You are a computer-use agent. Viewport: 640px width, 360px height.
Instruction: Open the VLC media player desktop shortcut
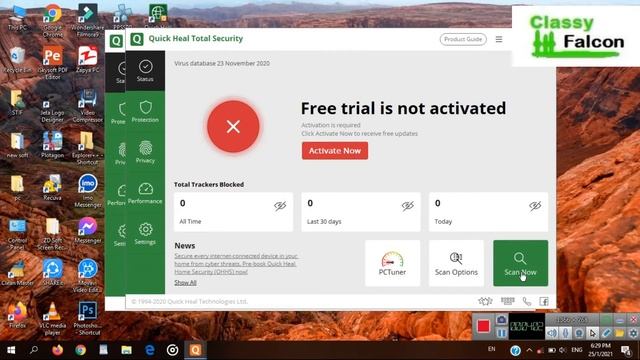point(53,318)
